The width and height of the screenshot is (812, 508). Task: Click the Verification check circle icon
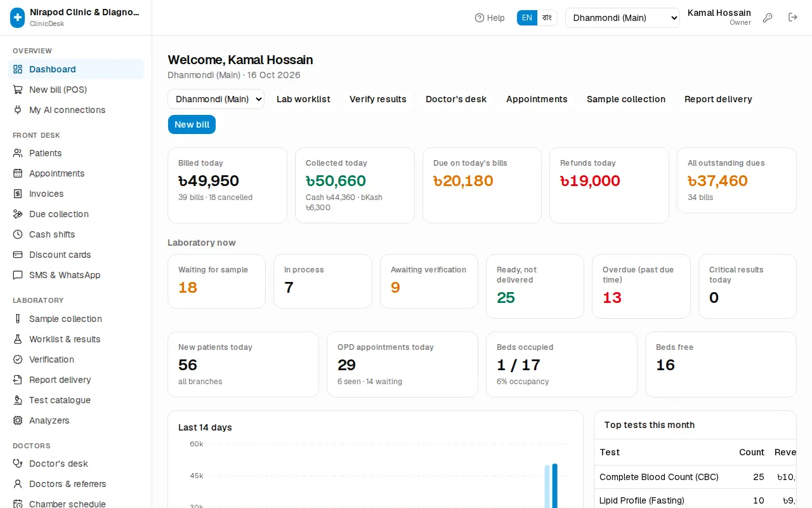(18, 359)
